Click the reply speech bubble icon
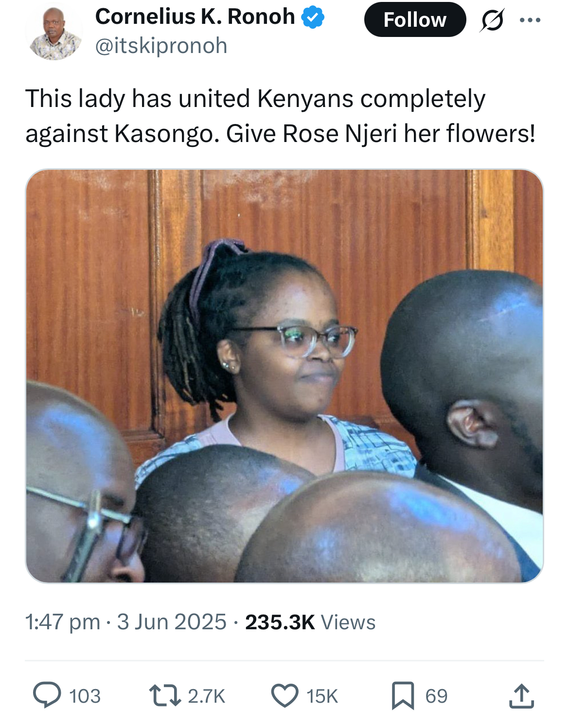This screenshot has height=728, width=569. (x=47, y=695)
